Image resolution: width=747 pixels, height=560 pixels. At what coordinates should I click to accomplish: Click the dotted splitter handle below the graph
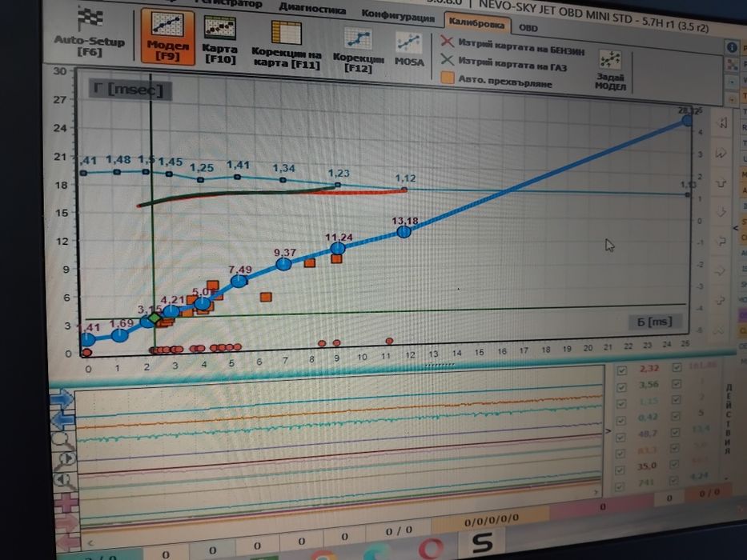[x=440, y=366]
